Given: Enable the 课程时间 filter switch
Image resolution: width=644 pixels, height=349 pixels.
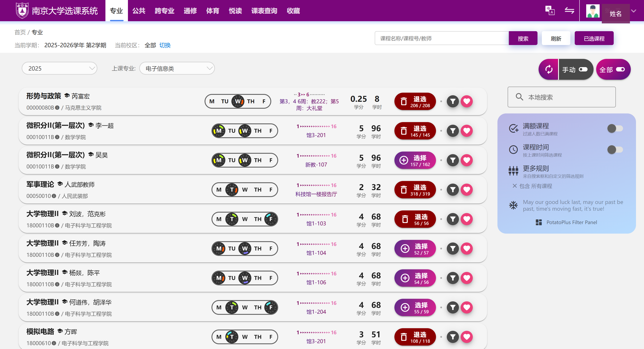Looking at the screenshot, I should (x=615, y=150).
